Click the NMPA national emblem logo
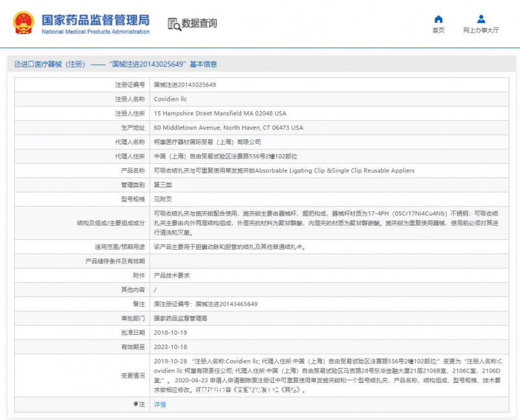 (x=23, y=21)
